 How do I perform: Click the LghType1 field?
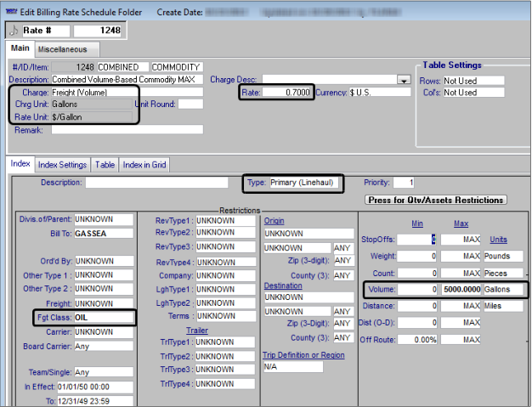225,289
